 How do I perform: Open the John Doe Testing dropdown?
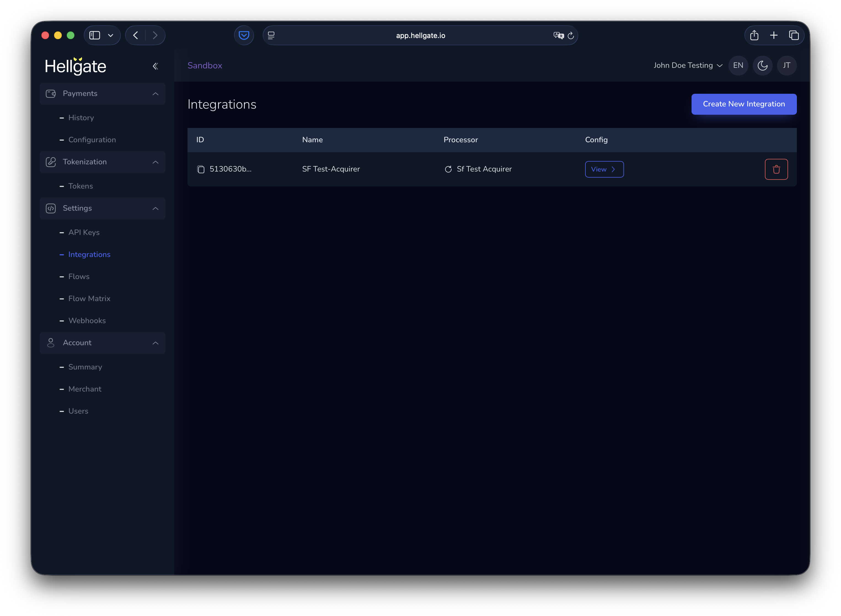(687, 65)
